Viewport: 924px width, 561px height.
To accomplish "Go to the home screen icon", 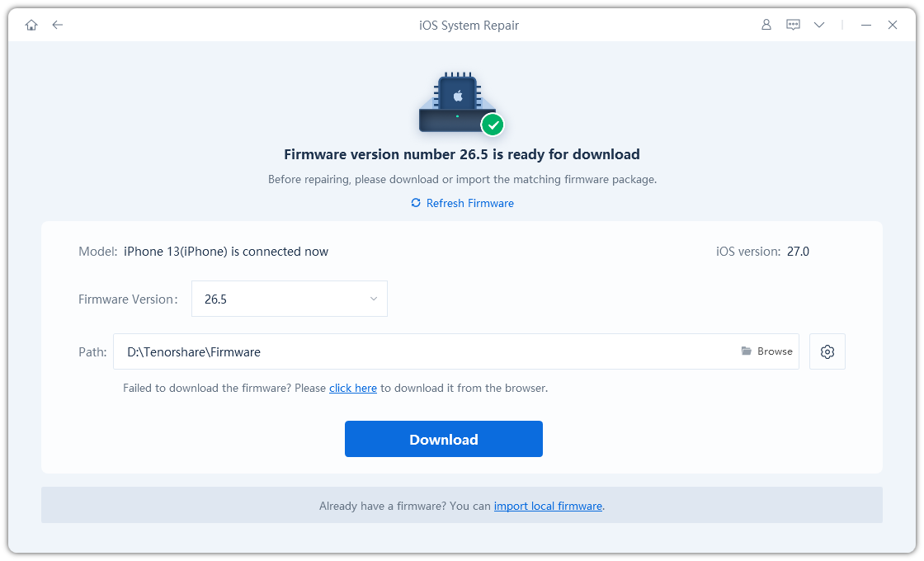I will (31, 25).
